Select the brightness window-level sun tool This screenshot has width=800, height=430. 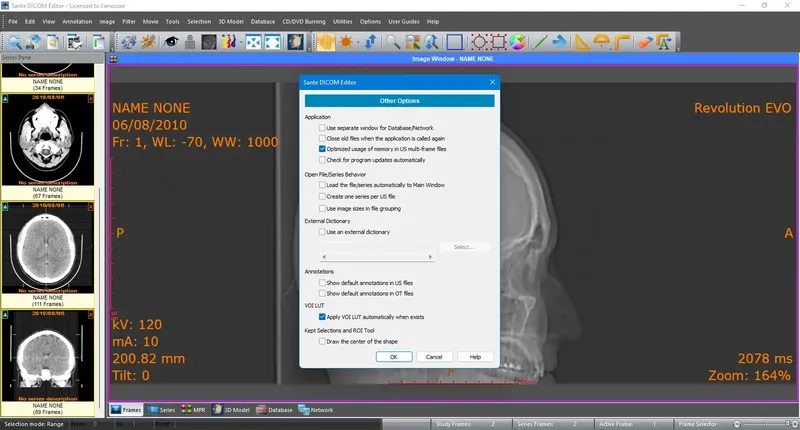point(346,42)
